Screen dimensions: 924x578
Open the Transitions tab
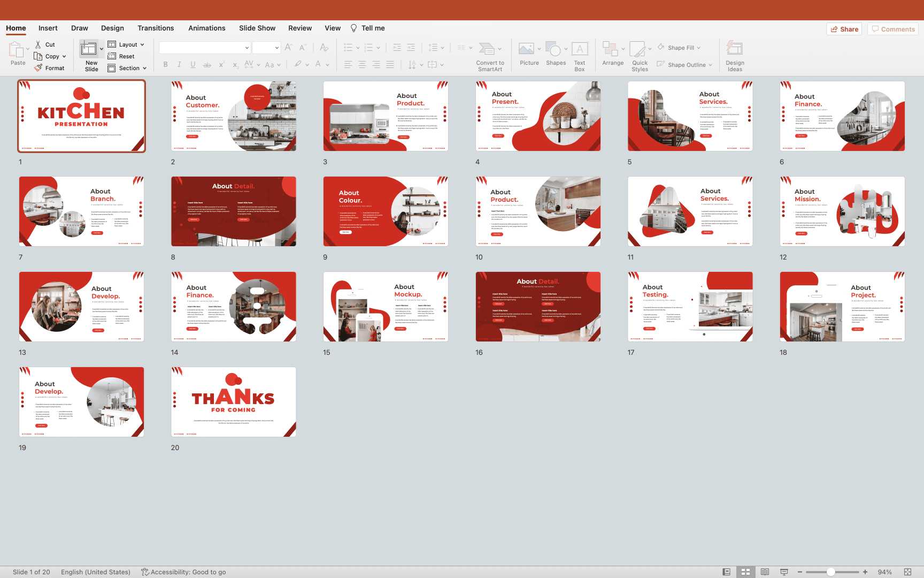pyautogui.click(x=156, y=28)
